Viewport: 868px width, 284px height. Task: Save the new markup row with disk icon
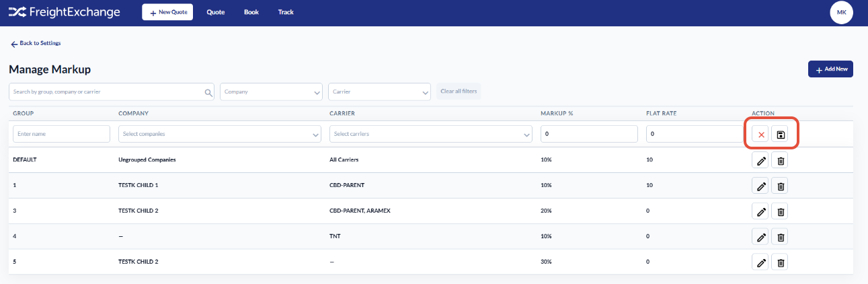(780, 135)
